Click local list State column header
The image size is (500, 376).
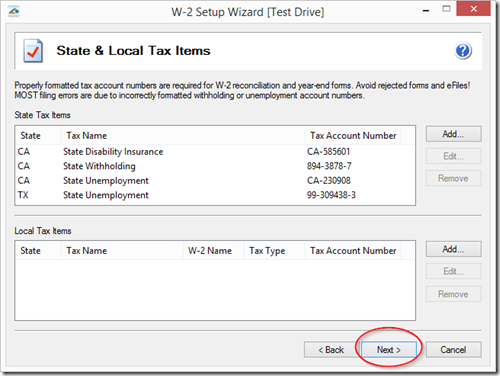point(39,251)
